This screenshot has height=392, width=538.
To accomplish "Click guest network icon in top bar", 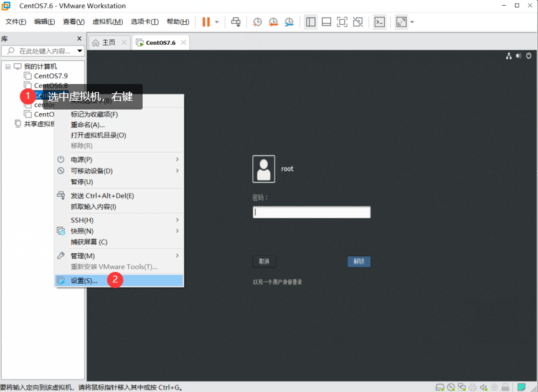I will [x=509, y=56].
